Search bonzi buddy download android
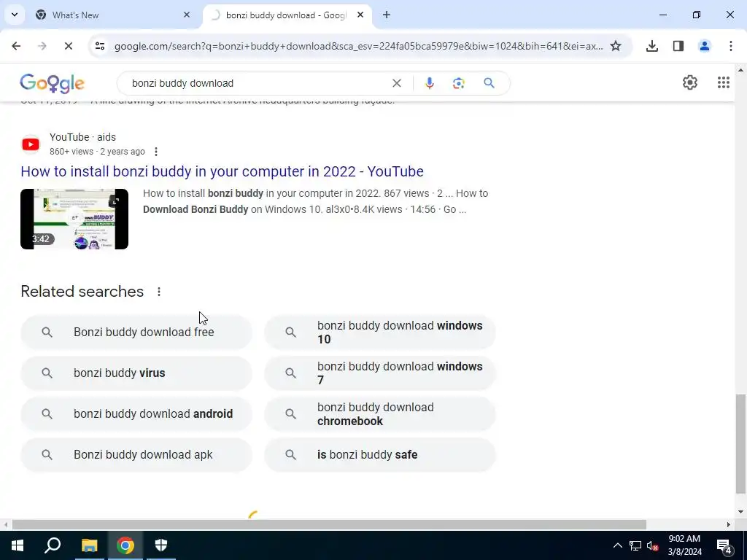This screenshot has width=747, height=560. 136,414
